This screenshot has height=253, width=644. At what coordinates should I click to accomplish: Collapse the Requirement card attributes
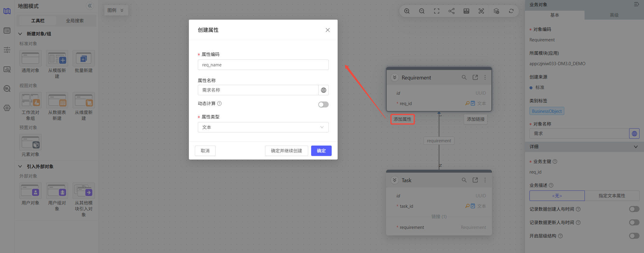tap(394, 77)
